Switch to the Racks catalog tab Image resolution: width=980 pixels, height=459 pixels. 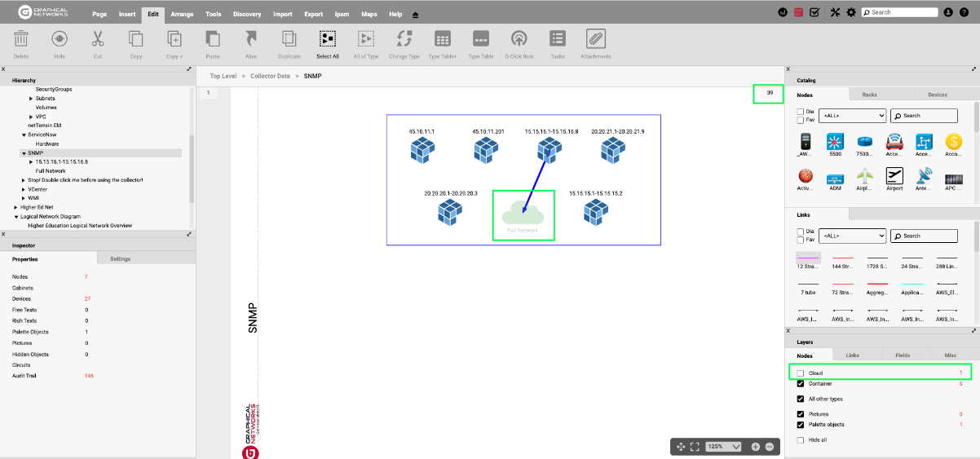click(870, 95)
